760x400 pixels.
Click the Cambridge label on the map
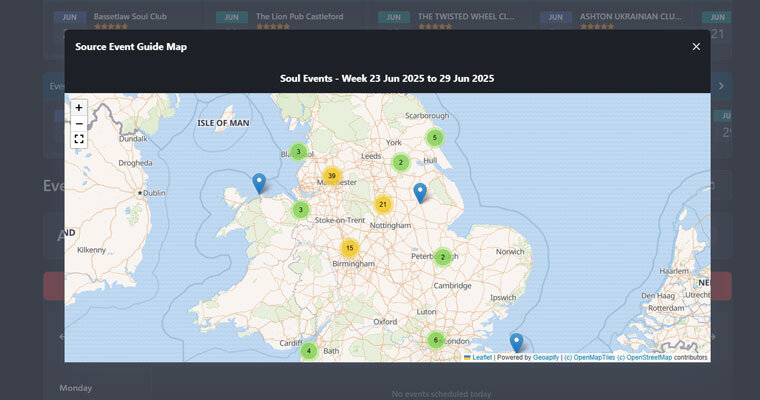click(452, 286)
